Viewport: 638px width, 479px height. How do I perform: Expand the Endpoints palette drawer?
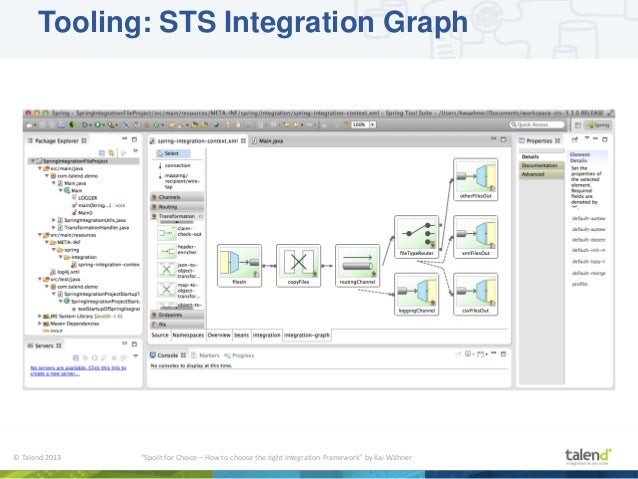click(x=178, y=315)
